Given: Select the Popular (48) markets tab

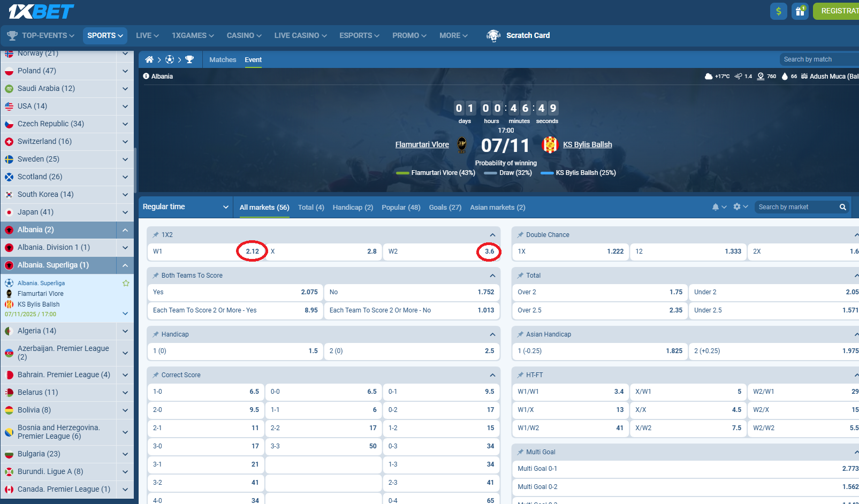Looking at the screenshot, I should coord(401,208).
